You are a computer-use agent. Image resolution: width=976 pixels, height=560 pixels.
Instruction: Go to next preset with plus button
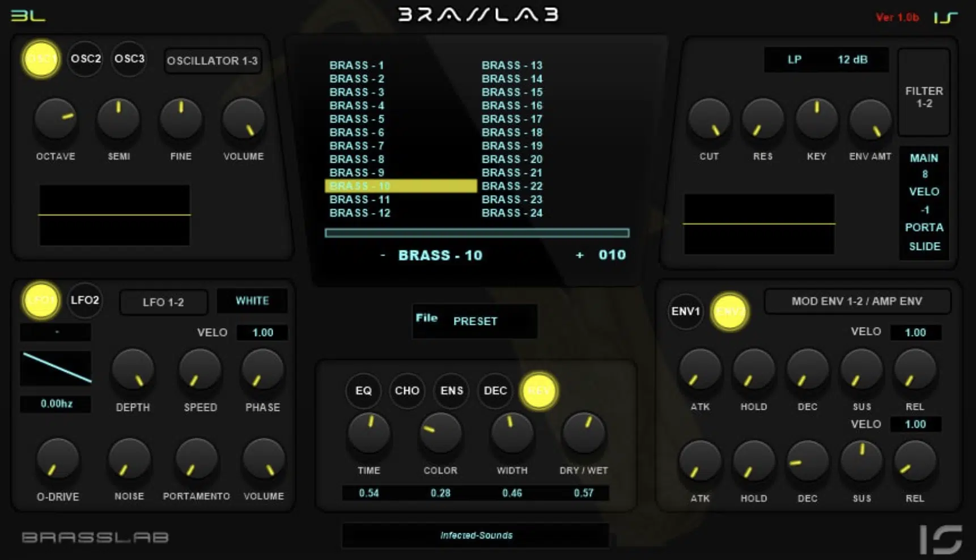tap(579, 256)
